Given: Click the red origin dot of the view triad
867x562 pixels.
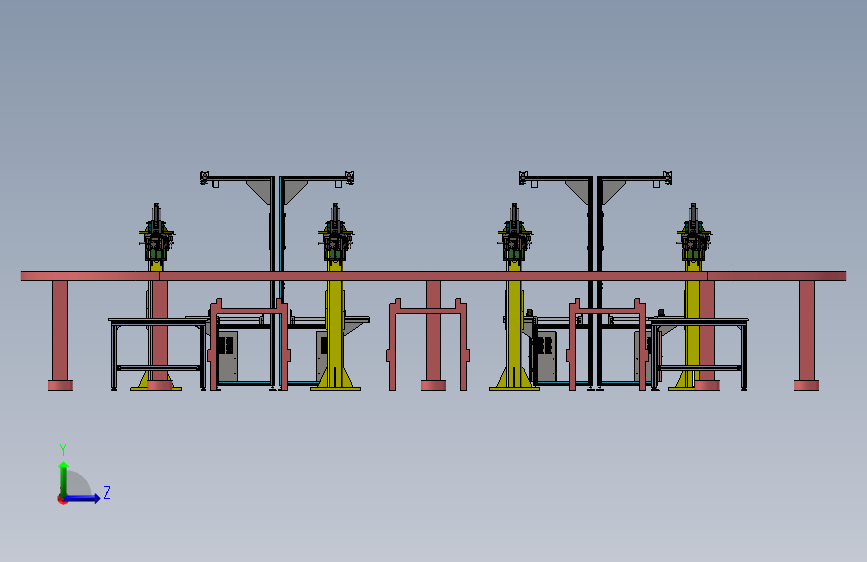Looking at the screenshot, I should (62, 499).
